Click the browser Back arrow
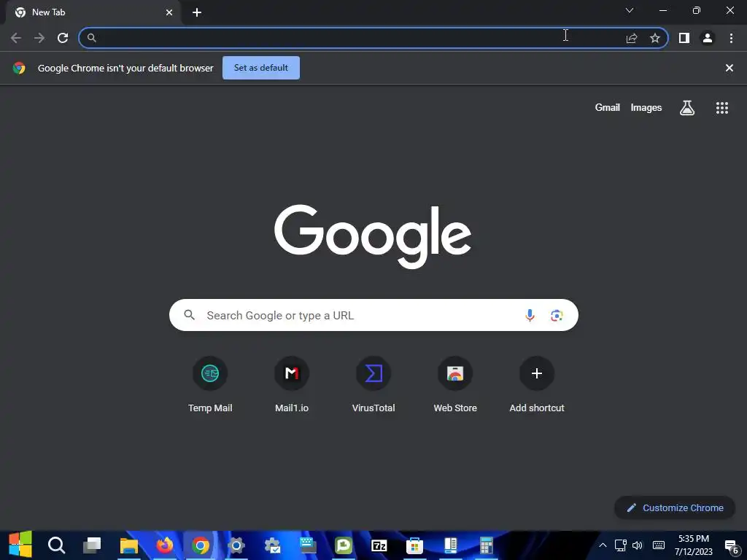This screenshot has height=560, width=747. click(16, 38)
